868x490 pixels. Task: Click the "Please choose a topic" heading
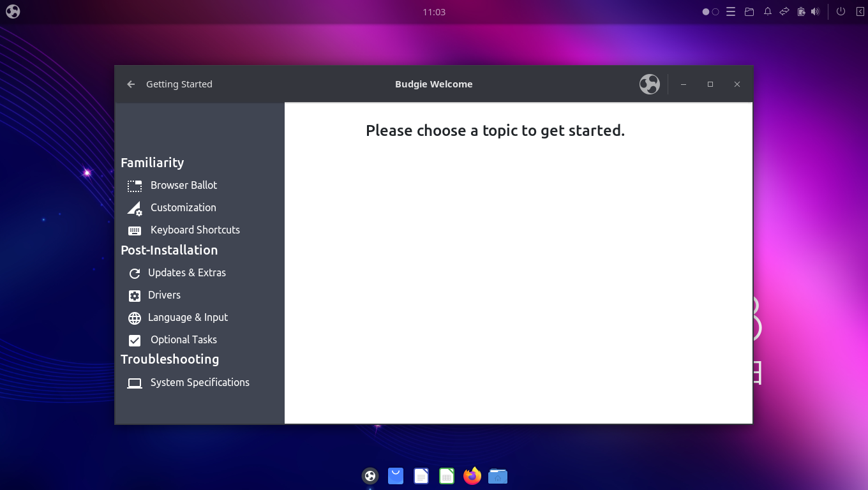495,131
